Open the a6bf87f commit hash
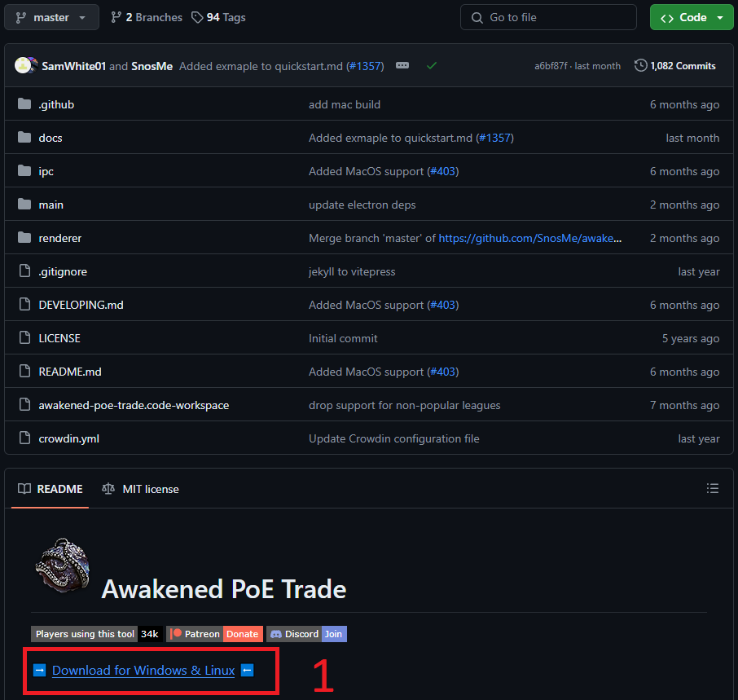Image resolution: width=738 pixels, height=700 pixels. tap(551, 66)
